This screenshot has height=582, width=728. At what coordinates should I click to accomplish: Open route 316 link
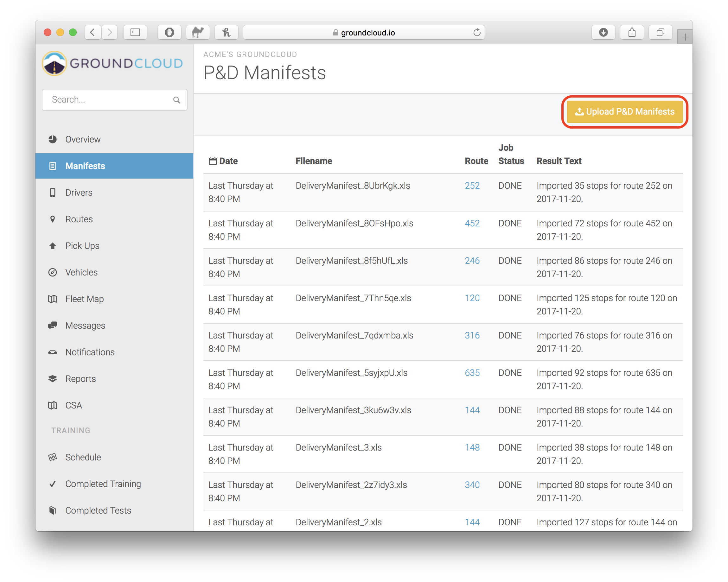pos(472,336)
